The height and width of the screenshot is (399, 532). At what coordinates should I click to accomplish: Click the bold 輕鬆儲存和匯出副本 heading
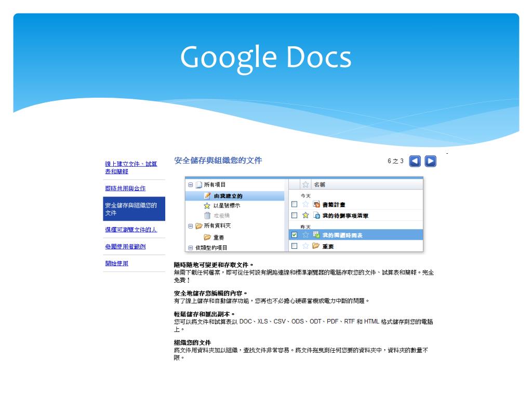coord(204,314)
